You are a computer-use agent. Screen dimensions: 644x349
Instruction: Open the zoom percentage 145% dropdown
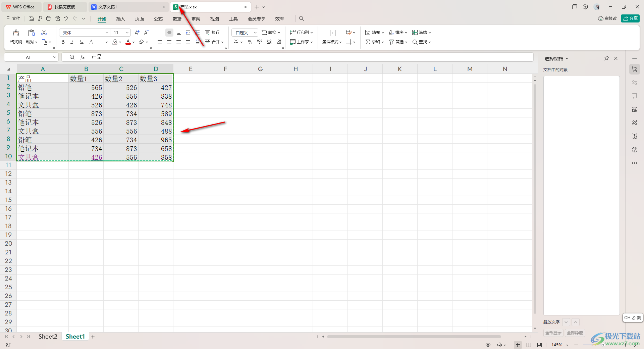point(567,345)
